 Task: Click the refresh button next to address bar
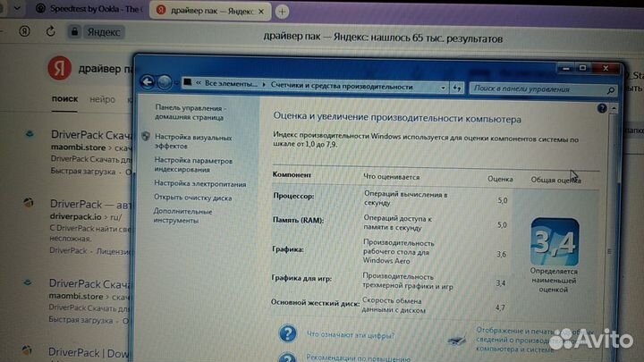coord(456,87)
